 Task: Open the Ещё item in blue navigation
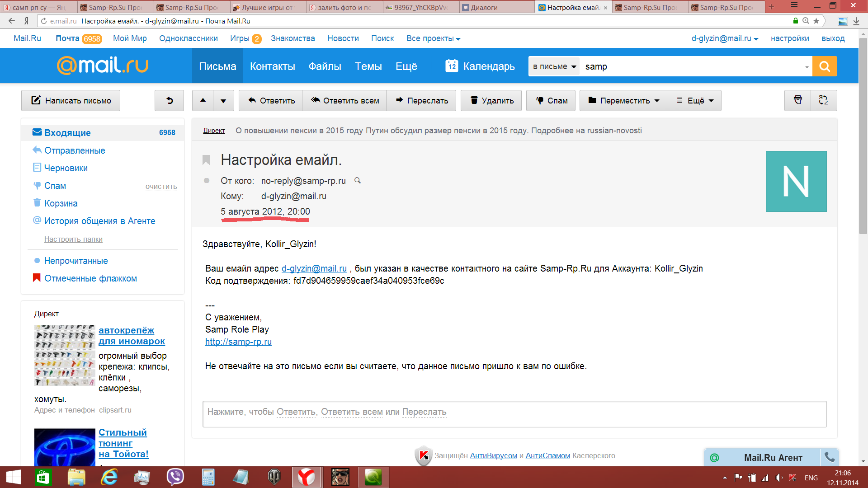coord(406,66)
